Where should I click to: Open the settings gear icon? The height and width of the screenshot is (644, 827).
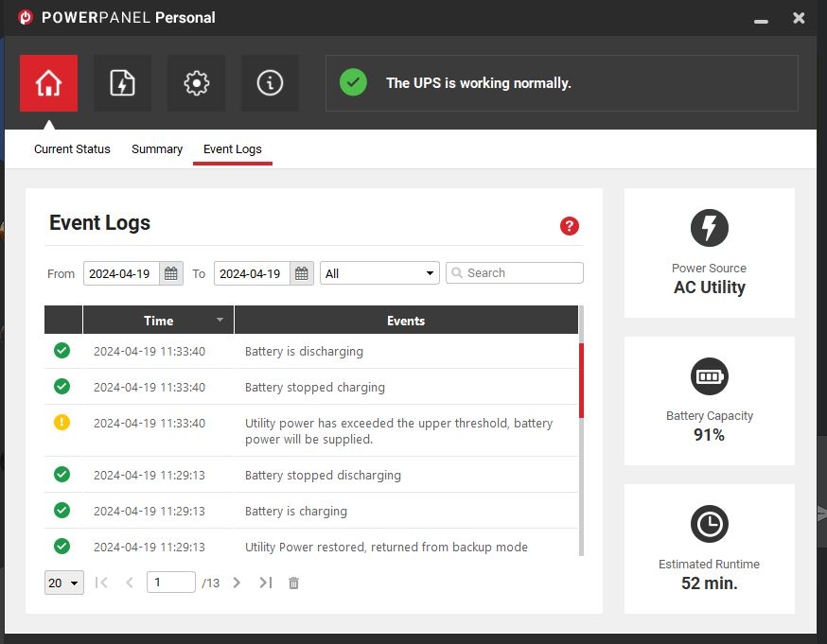point(196,83)
